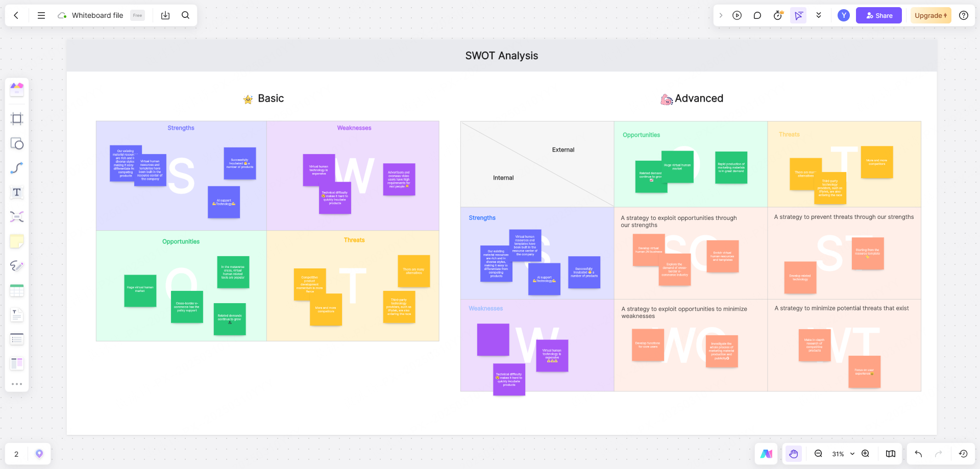Click the Upgrade button
Screen dimensions: 980x469
[931, 15]
